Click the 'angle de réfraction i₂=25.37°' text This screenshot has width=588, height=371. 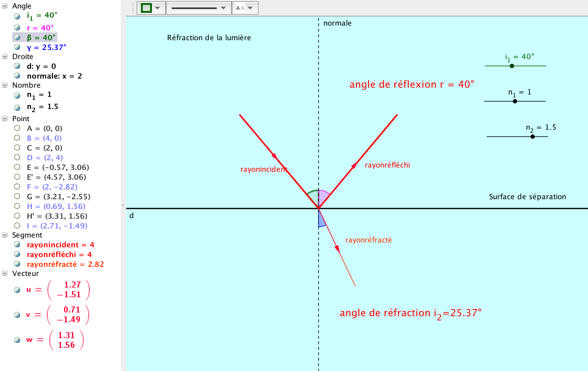(411, 313)
